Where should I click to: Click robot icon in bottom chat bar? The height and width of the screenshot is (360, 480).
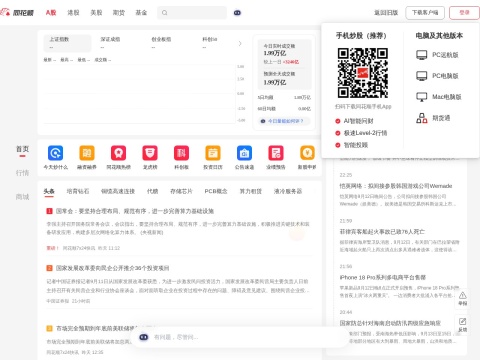(x=144, y=337)
